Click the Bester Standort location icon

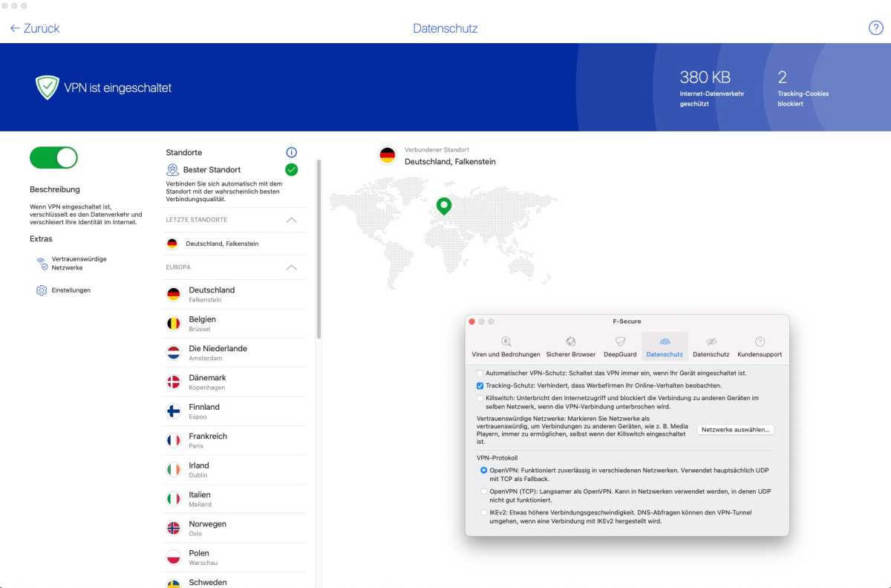click(172, 170)
